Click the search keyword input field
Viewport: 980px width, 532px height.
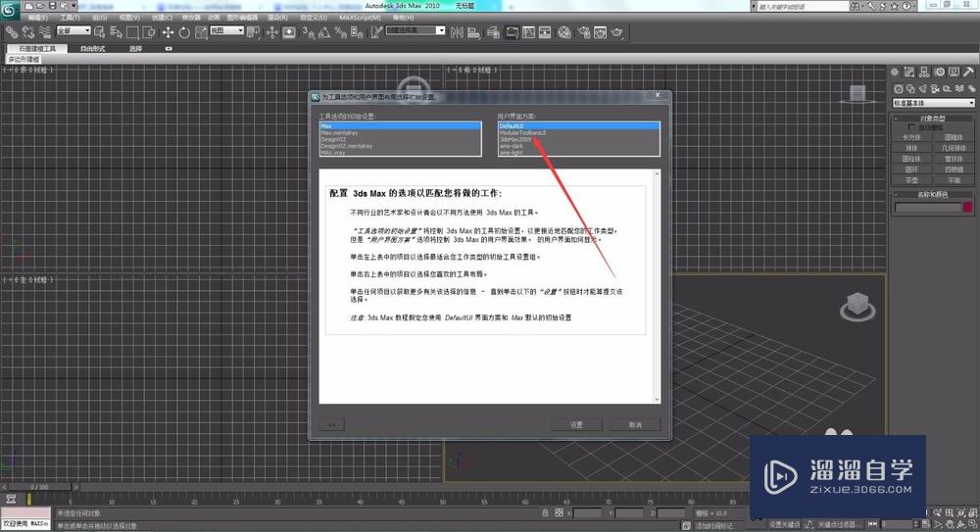coord(802,6)
